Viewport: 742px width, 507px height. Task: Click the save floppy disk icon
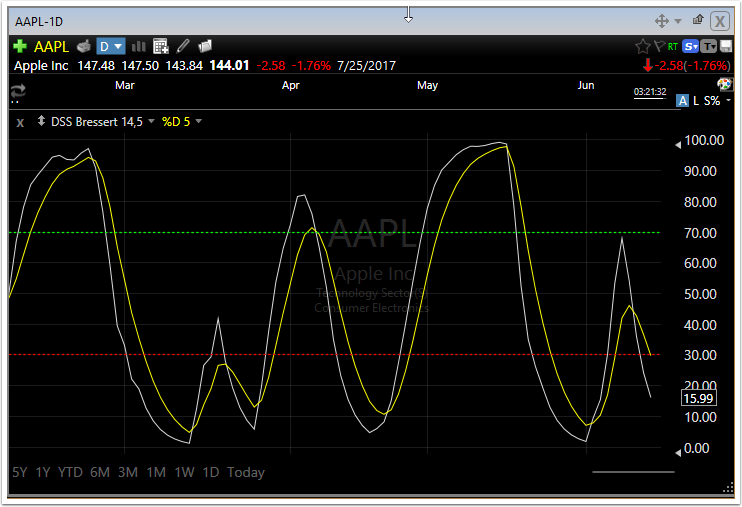tap(726, 46)
